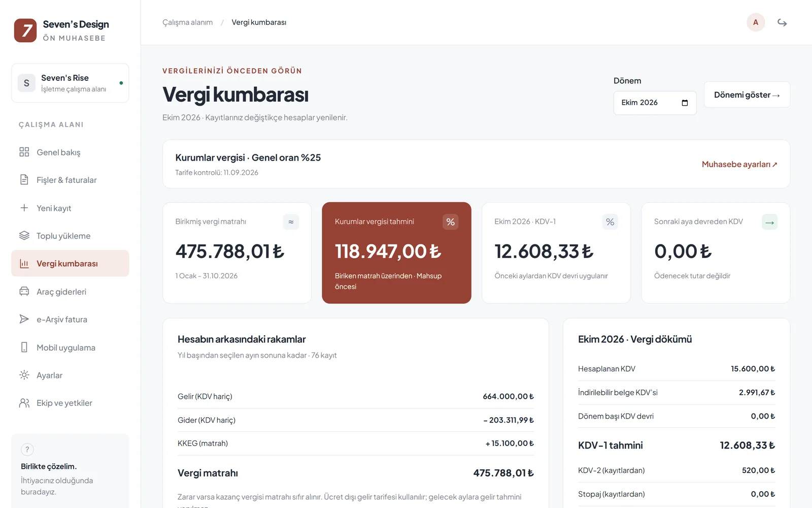Open Toplu yükleme layers icon
The width and height of the screenshot is (812, 508).
24,235
